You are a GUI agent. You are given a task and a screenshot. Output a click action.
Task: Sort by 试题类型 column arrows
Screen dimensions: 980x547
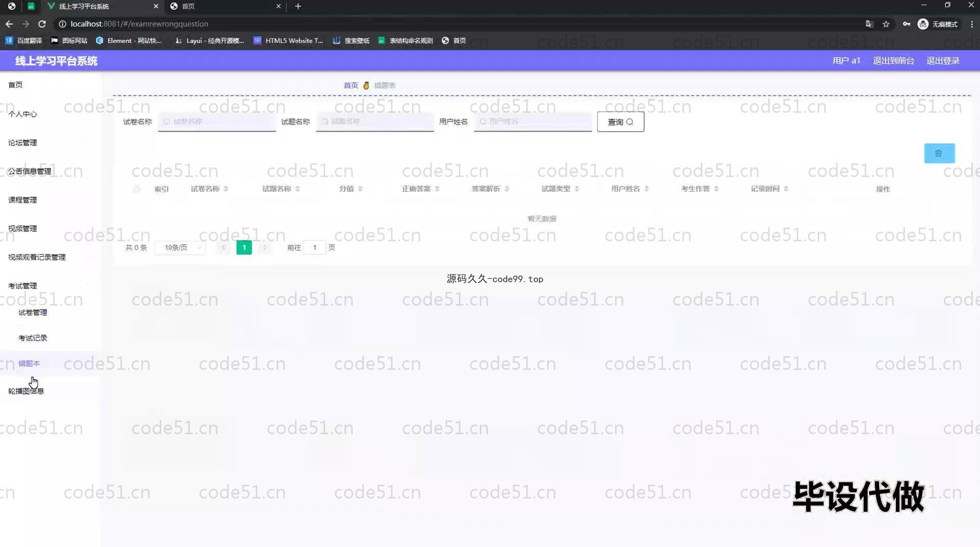(x=577, y=189)
